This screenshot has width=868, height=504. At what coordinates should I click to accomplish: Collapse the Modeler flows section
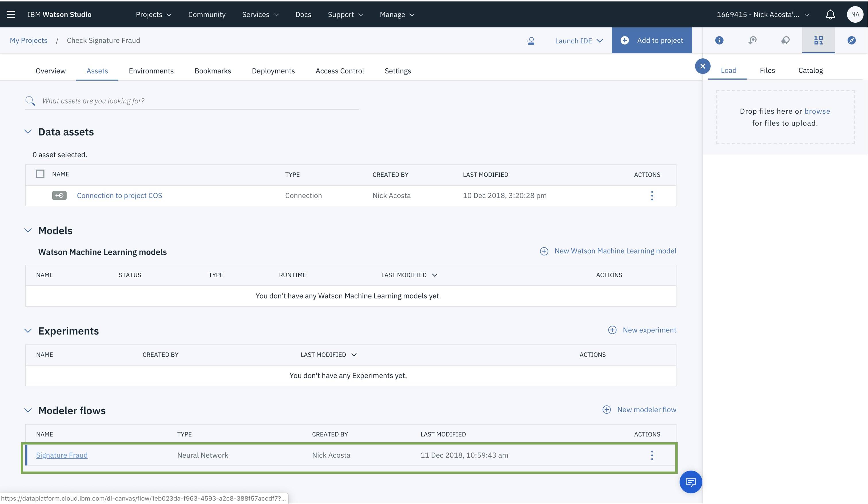28,410
